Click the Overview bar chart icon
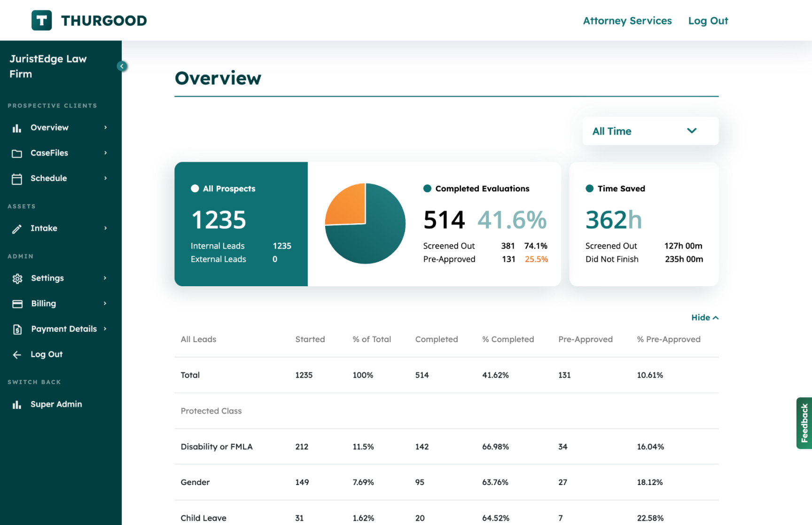 pos(17,128)
